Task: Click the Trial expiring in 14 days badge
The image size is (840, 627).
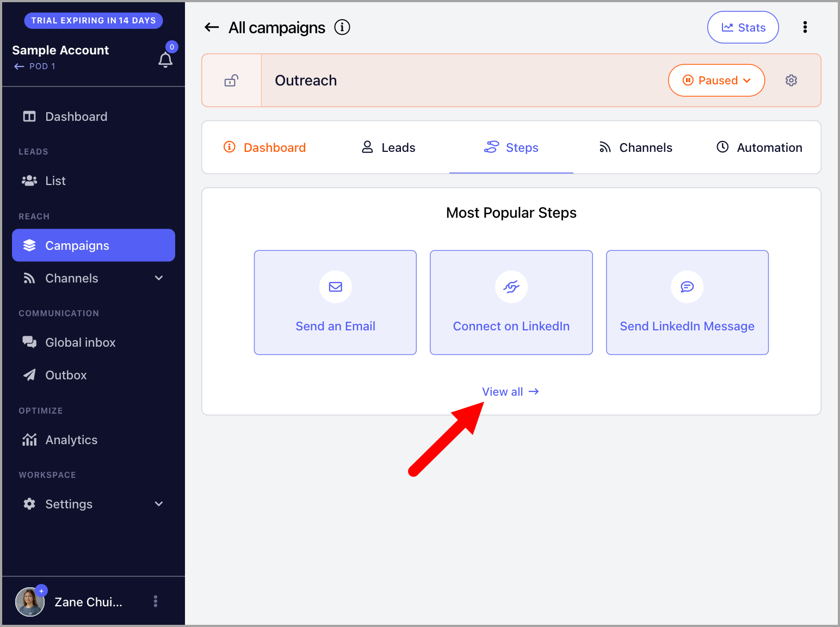Action: [x=94, y=21]
